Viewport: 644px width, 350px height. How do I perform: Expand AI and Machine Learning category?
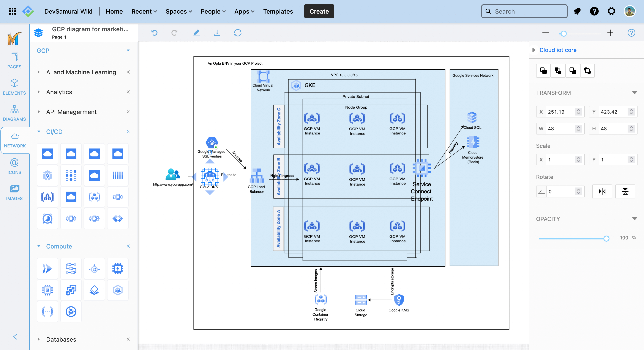pos(39,72)
